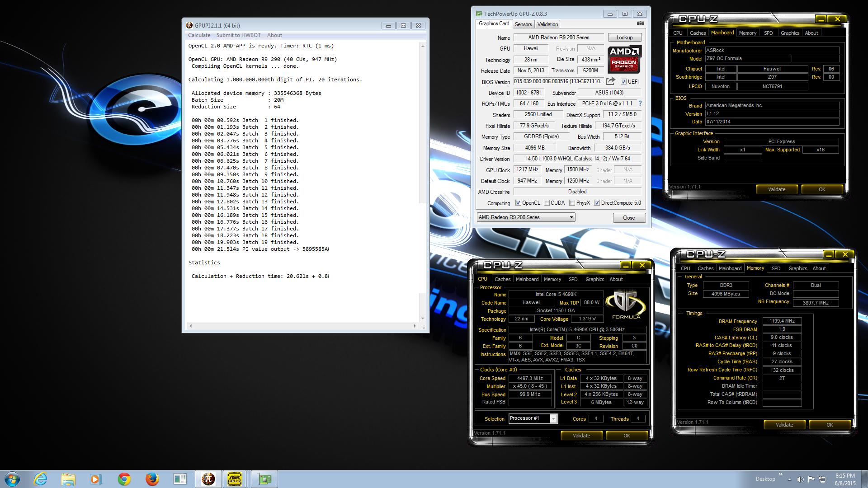Click the BIOS share/export icon in GPU-Z
Viewport: 868px width, 488px height.
(610, 81)
